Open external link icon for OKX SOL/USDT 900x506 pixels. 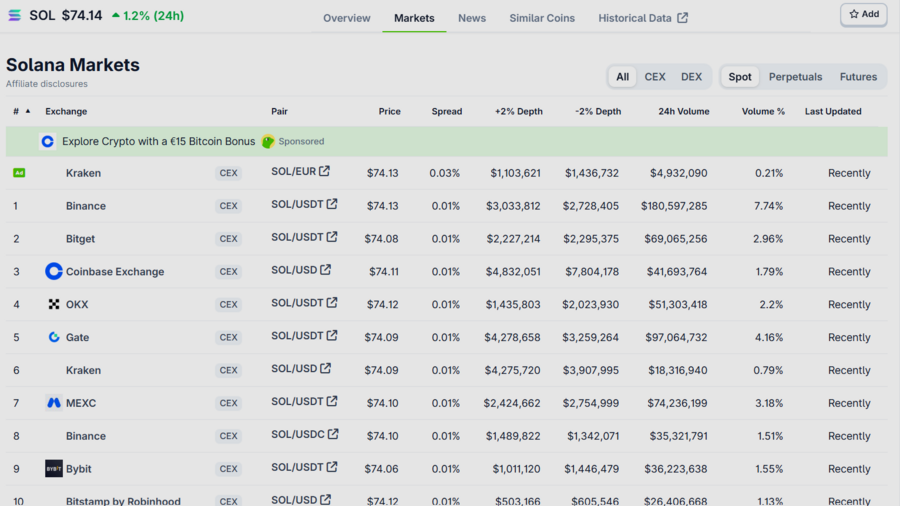click(x=332, y=302)
